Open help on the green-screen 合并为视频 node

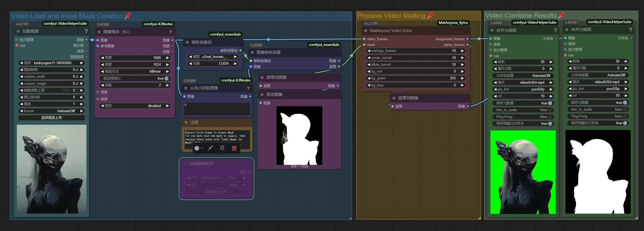pos(555,30)
